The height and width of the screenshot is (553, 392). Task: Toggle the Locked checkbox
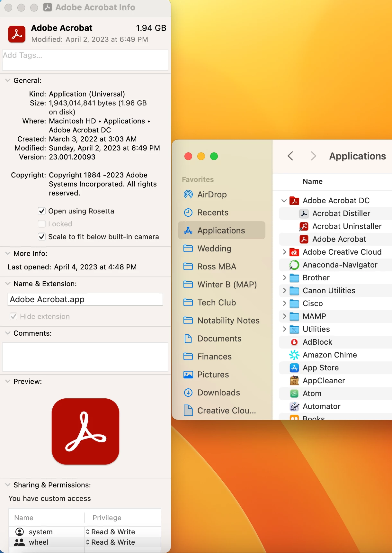coord(42,224)
